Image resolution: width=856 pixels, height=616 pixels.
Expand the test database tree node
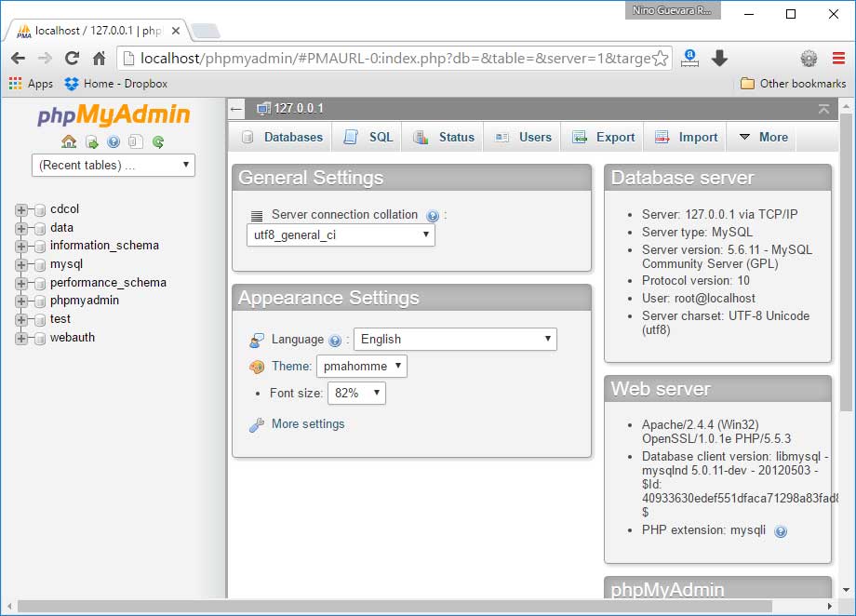coord(21,320)
